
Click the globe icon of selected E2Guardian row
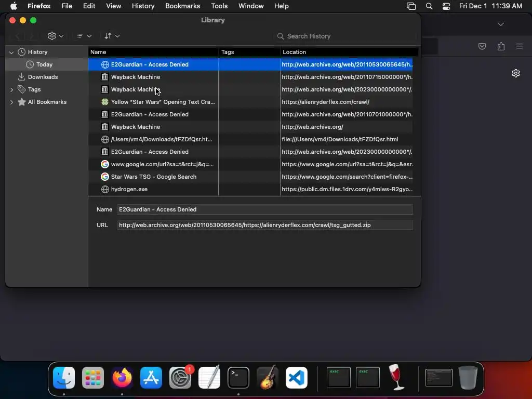click(105, 64)
